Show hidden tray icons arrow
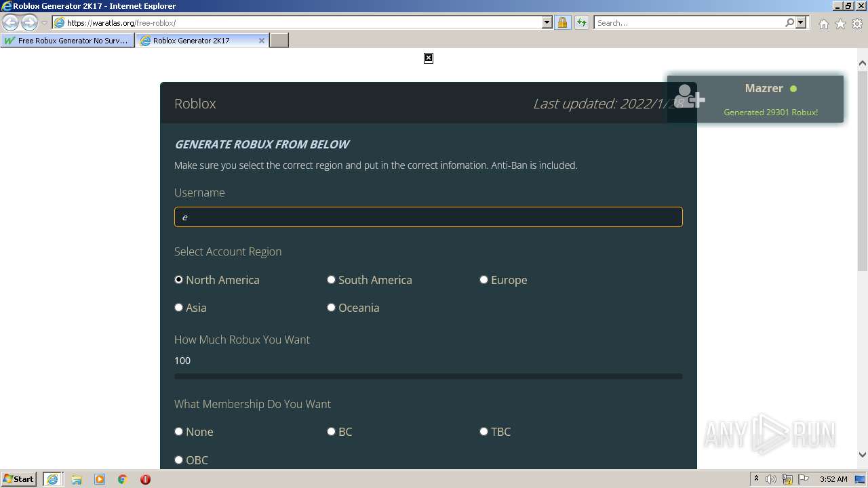This screenshot has width=868, height=488. pos(756,479)
